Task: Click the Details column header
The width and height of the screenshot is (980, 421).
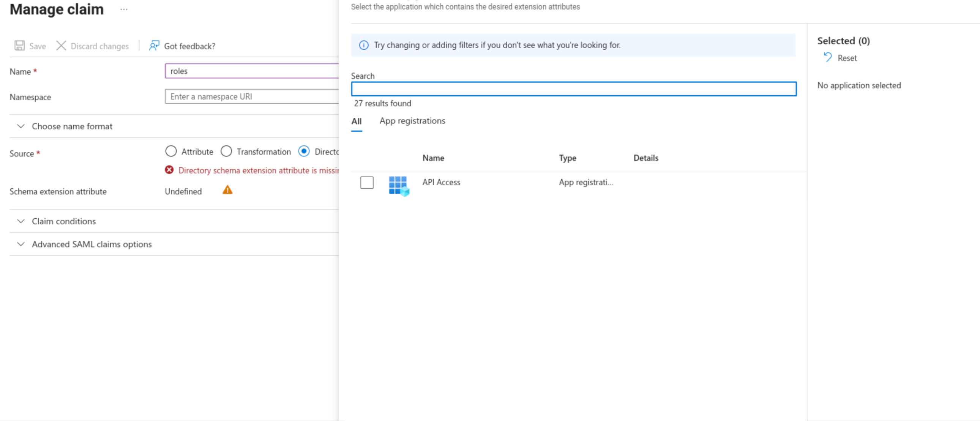Action: pyautogui.click(x=645, y=158)
